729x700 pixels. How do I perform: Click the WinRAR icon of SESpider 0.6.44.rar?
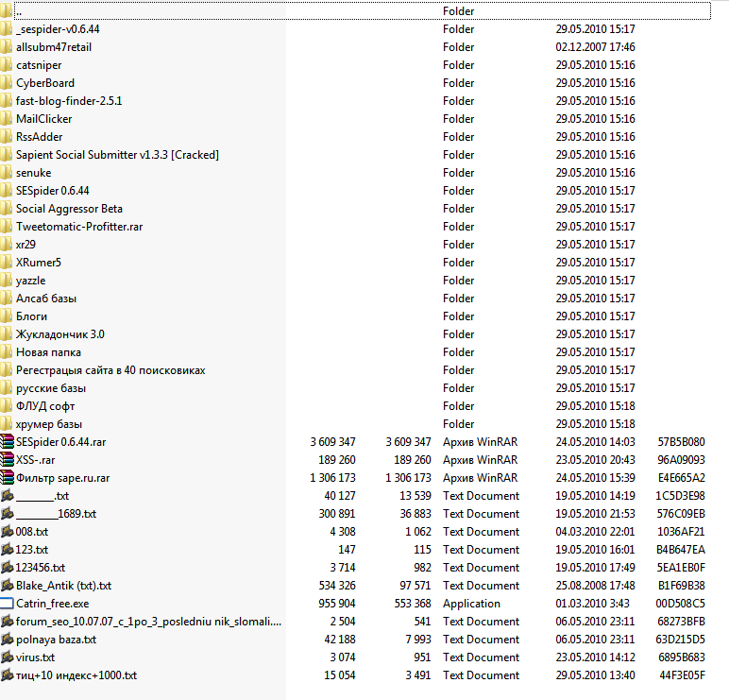click(7, 442)
